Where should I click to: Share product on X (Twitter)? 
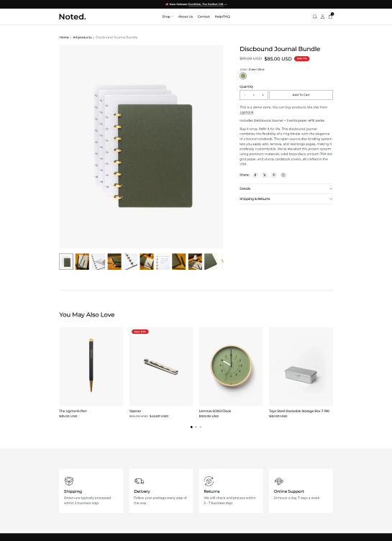click(x=264, y=175)
